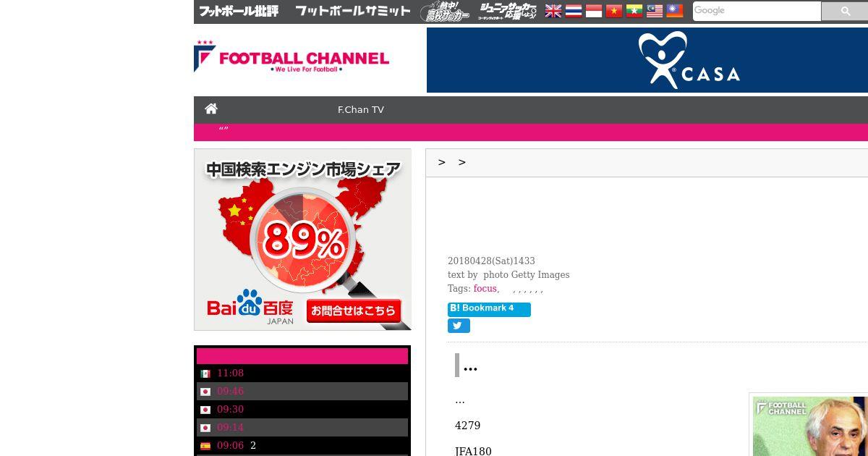This screenshot has width=868, height=456.
Task: Click the Football Channel logo
Action: [x=292, y=56]
